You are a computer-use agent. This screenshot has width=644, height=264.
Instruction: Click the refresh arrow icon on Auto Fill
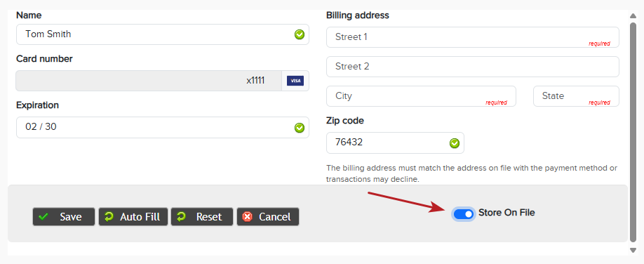tap(109, 216)
